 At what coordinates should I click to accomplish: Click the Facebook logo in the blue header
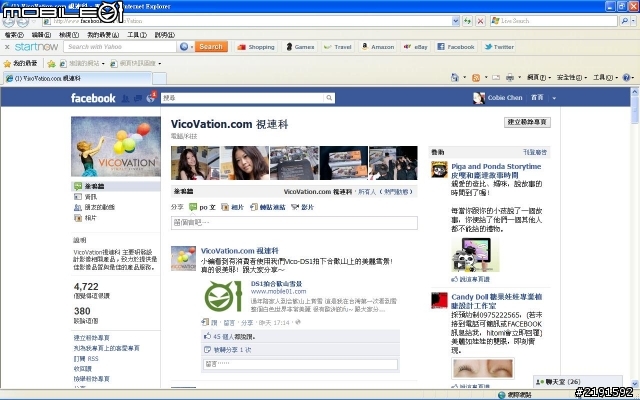[x=93, y=98]
